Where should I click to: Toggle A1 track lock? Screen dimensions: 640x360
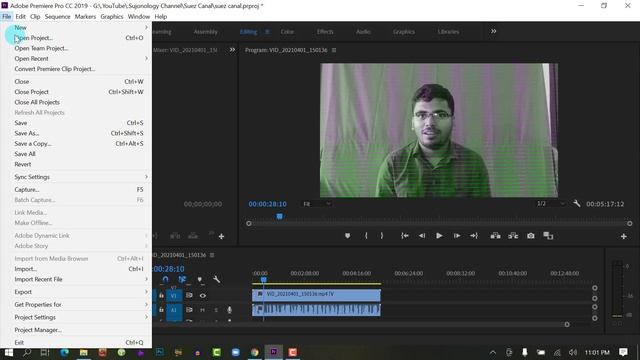[161, 310]
